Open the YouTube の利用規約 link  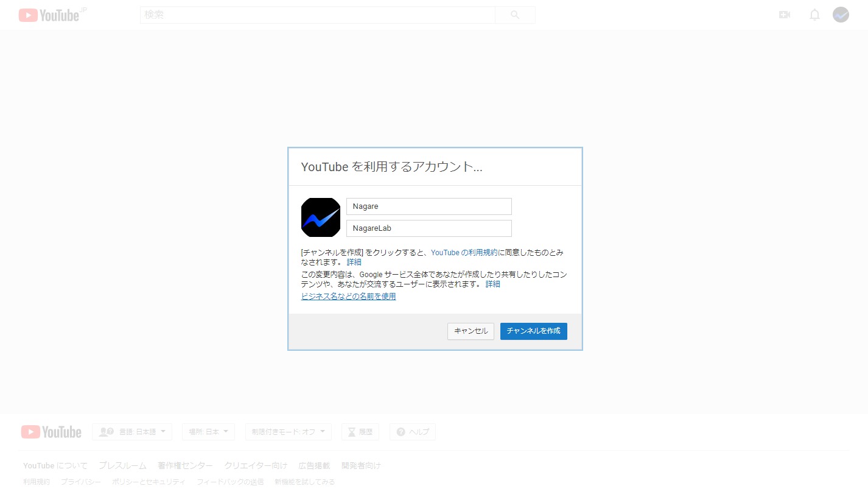[464, 252]
